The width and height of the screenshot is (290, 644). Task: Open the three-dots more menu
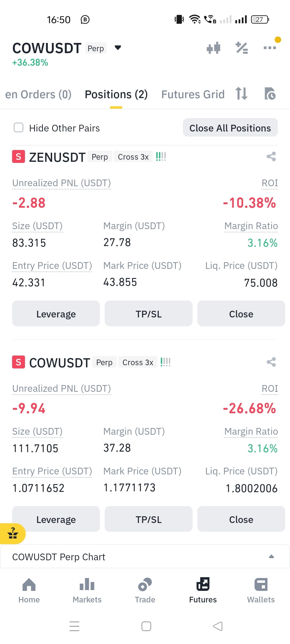point(270,48)
